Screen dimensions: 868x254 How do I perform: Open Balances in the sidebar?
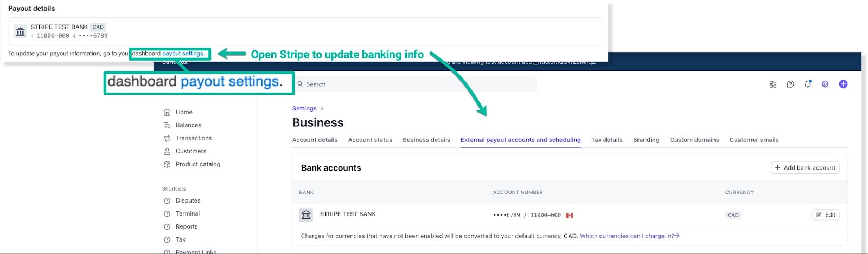(x=188, y=125)
